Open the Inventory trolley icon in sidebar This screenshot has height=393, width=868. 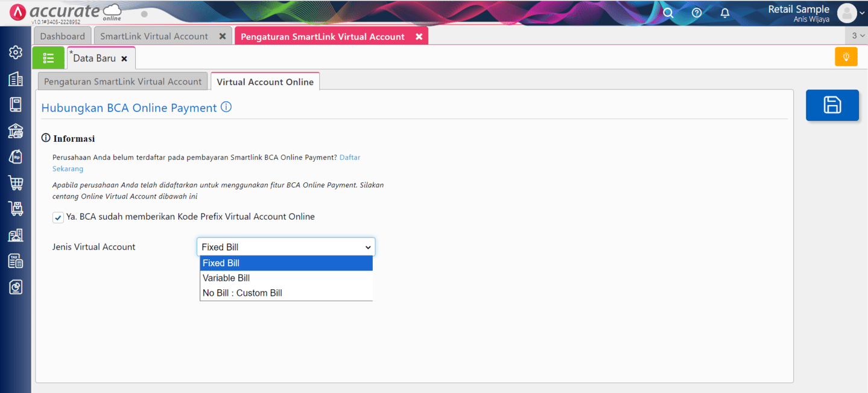[x=16, y=208]
